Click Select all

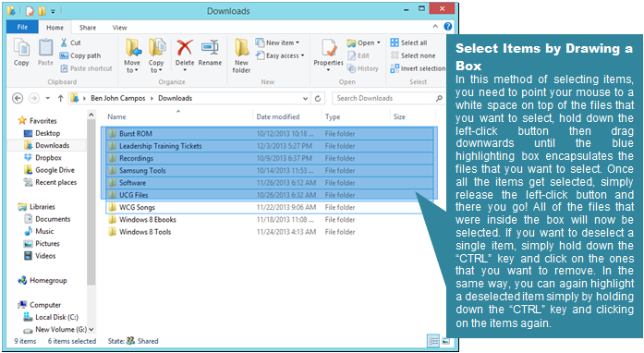point(409,43)
